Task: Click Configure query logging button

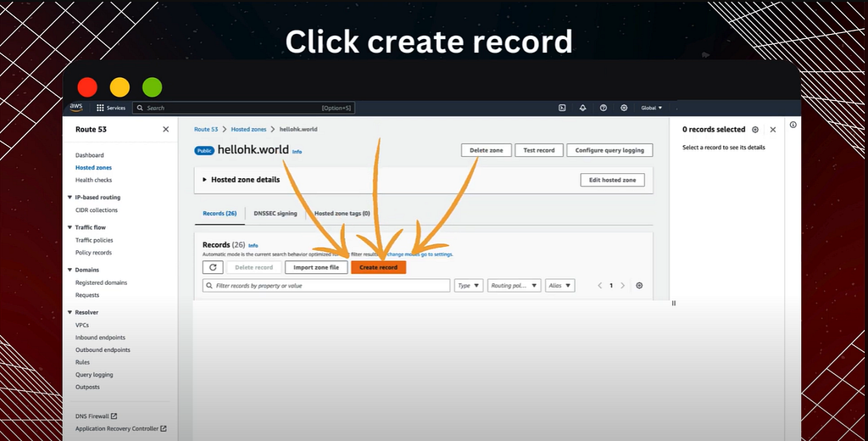Action: 609,150
